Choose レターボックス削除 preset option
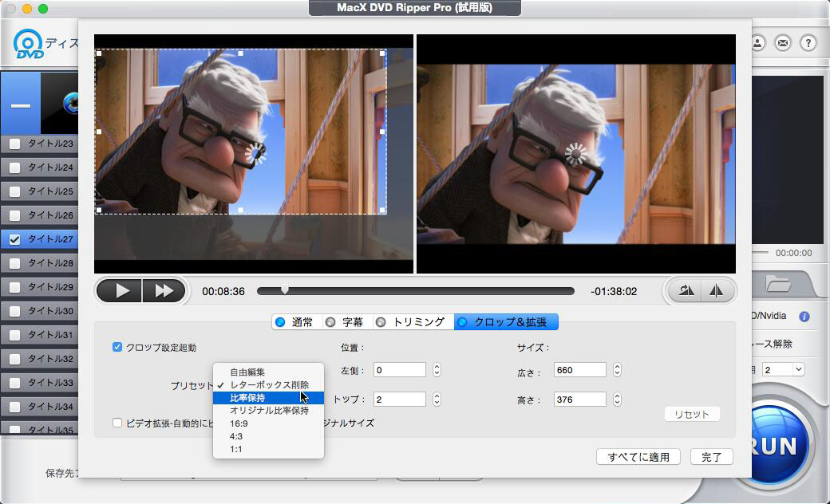This screenshot has width=830, height=504. tap(268, 384)
